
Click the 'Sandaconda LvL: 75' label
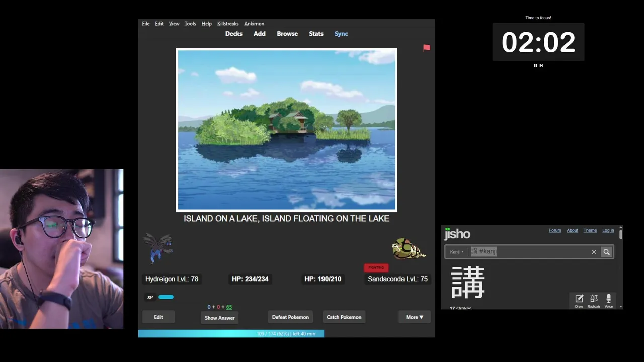397,279
